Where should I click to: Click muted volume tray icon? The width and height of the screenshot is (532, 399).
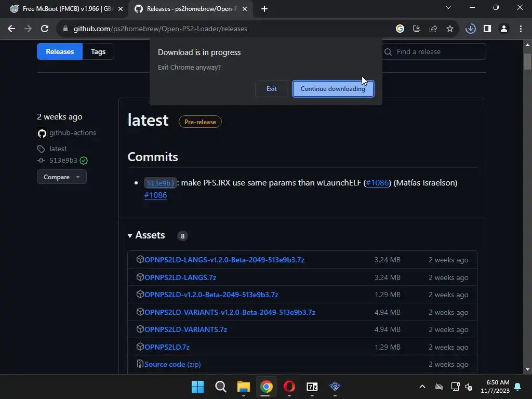(469, 387)
